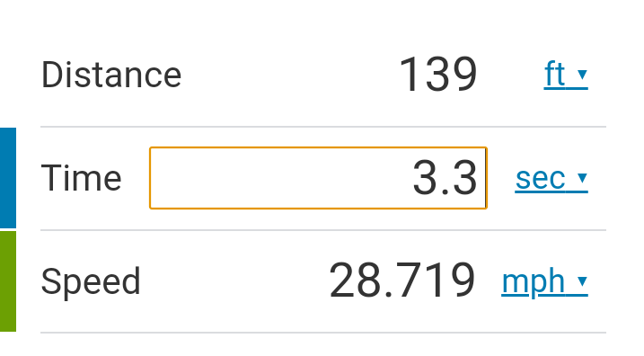Click the underlined 'ft' unit text
The image size is (644, 356).
pos(555,75)
